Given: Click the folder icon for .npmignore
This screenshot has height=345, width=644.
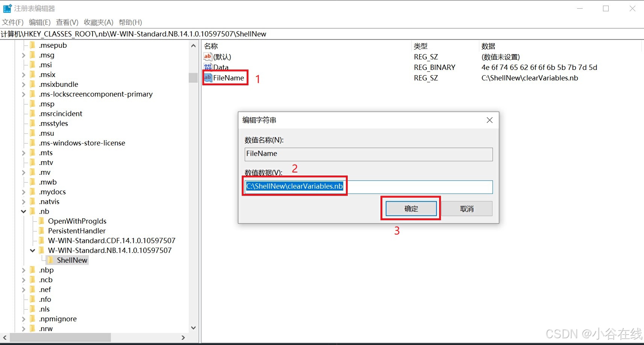Looking at the screenshot, I should tap(33, 319).
